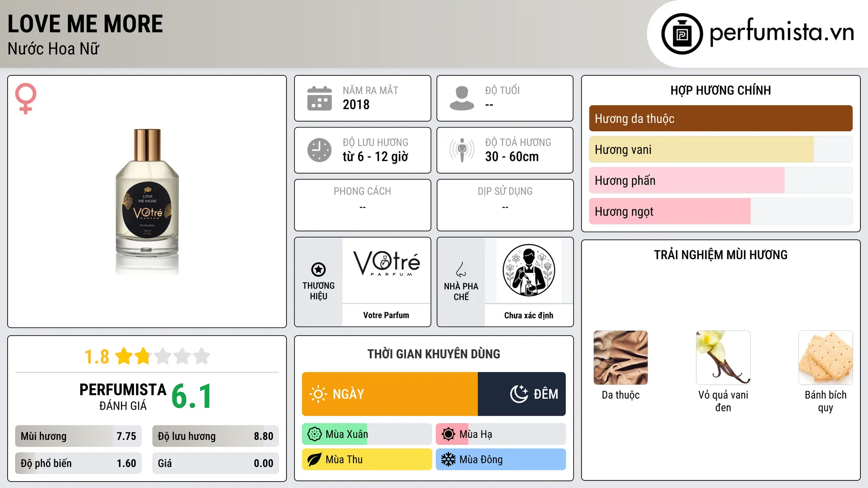Image resolution: width=868 pixels, height=488 pixels.
Task: Click the release year 2018
Action: pyautogui.click(x=356, y=105)
